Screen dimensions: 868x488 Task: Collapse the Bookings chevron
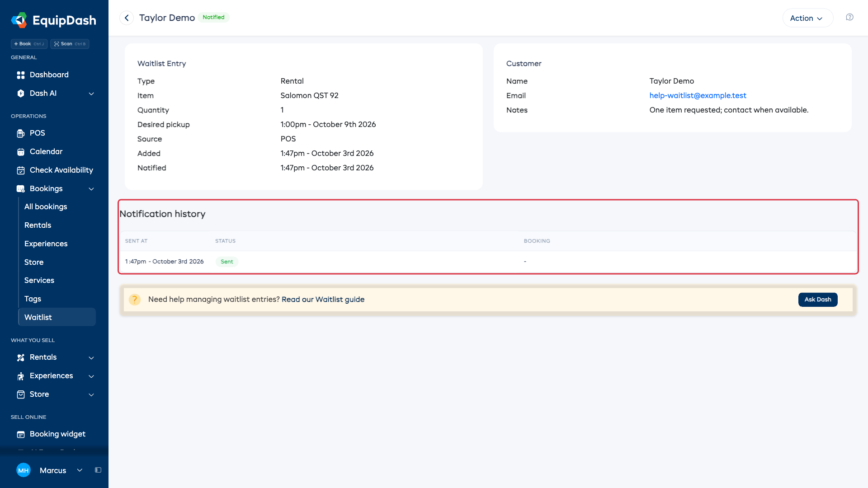coord(91,189)
